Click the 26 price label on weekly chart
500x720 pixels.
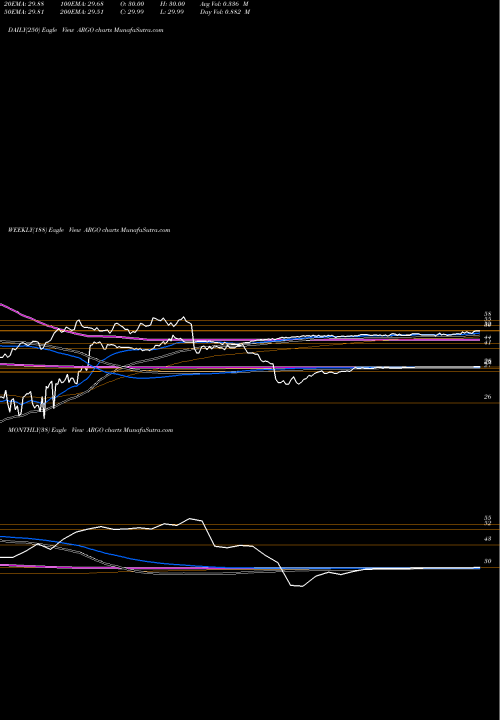pos(488,397)
